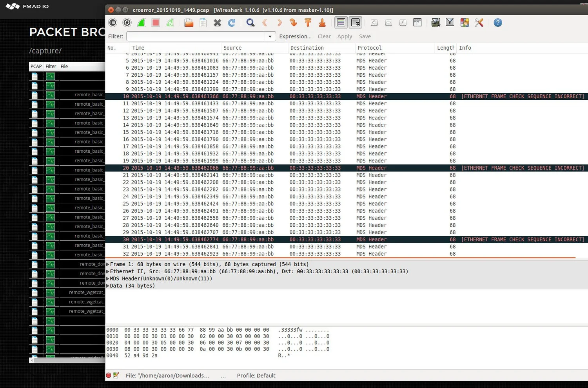Viewport: 588px width, 388px height.
Task: Open the Expression builder
Action: click(295, 36)
